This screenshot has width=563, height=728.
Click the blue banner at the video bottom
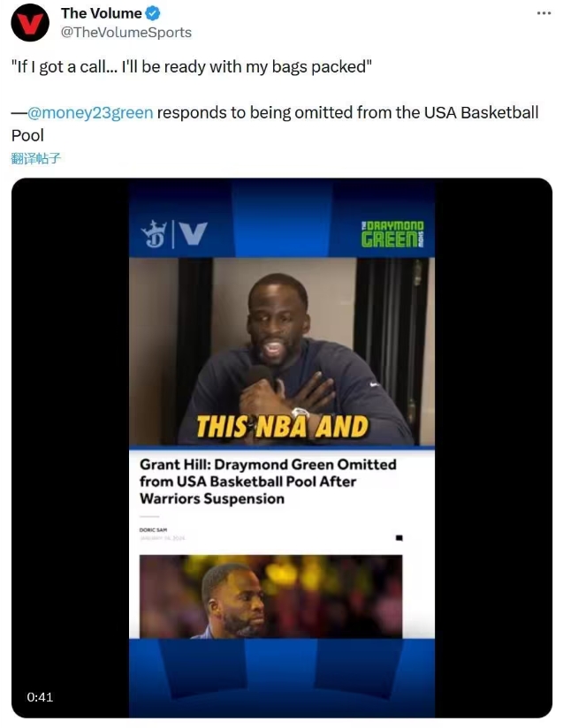[x=282, y=678]
